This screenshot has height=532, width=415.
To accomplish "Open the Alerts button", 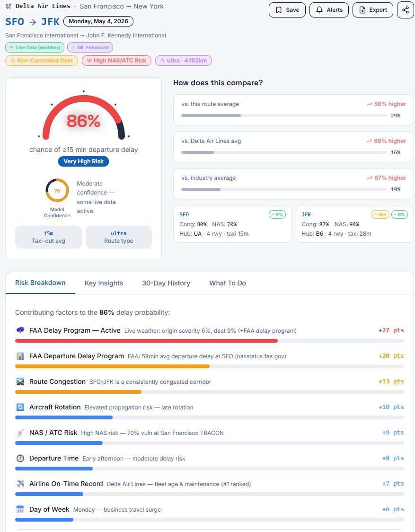I will (329, 10).
